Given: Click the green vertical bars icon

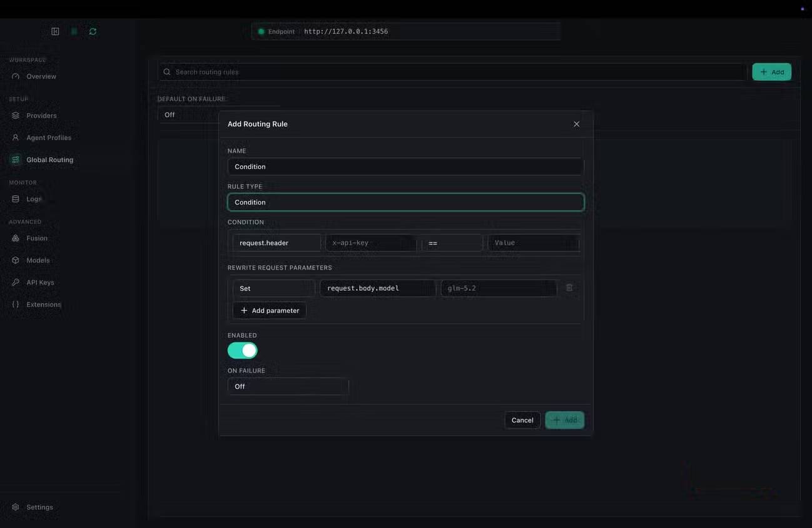Looking at the screenshot, I should click(x=74, y=31).
